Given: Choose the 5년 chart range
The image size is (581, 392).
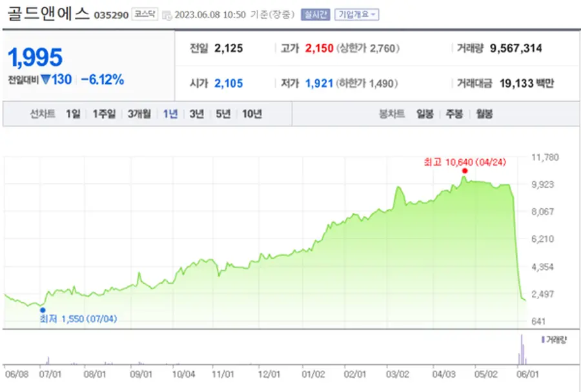Looking at the screenshot, I should [x=223, y=114].
